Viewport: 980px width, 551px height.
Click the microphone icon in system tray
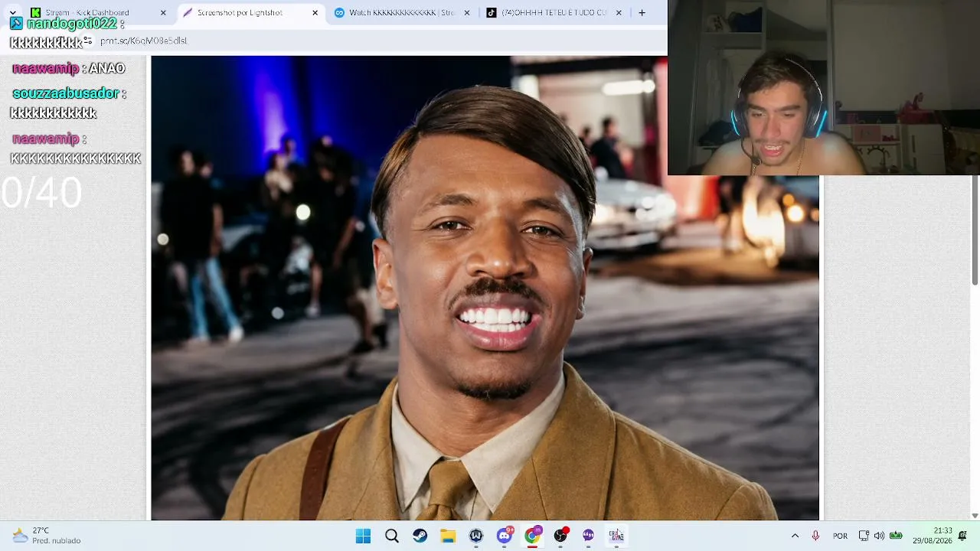point(815,536)
